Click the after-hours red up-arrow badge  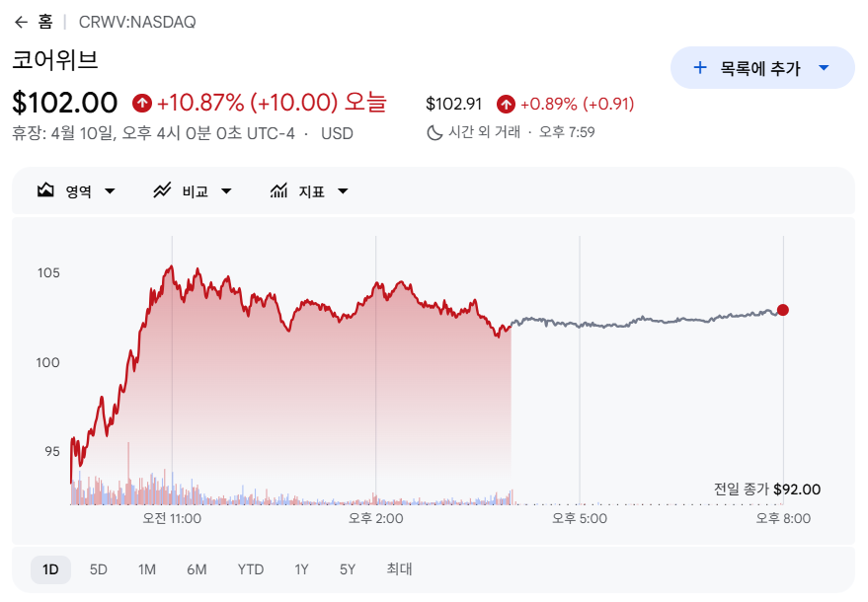point(507,104)
